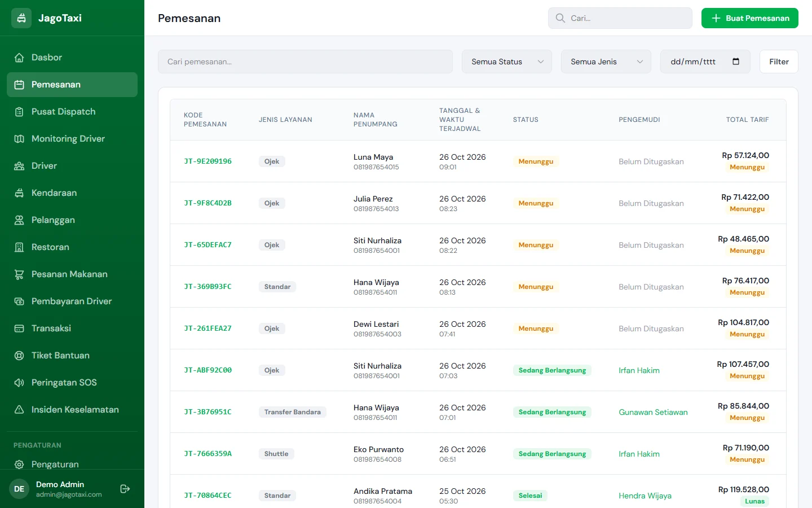Click the Peringatan SOS megaphone icon
The height and width of the screenshot is (508, 812).
19,383
